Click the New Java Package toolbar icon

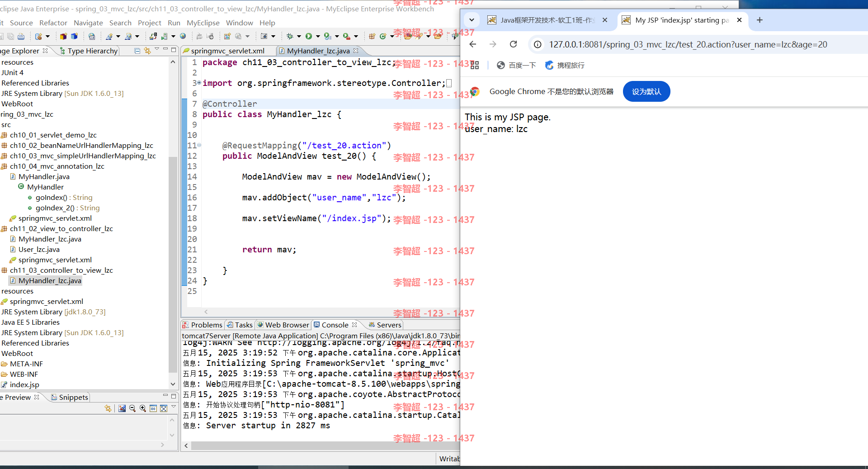(x=372, y=36)
